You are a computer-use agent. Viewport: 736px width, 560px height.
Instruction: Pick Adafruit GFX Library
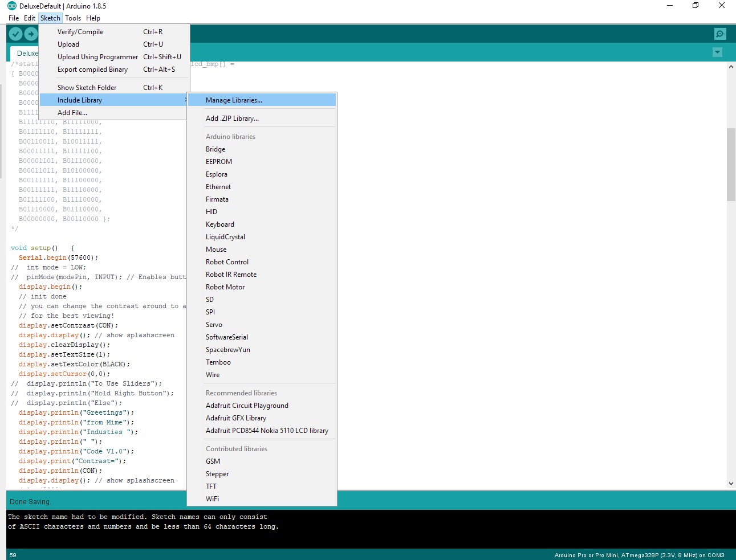(236, 418)
